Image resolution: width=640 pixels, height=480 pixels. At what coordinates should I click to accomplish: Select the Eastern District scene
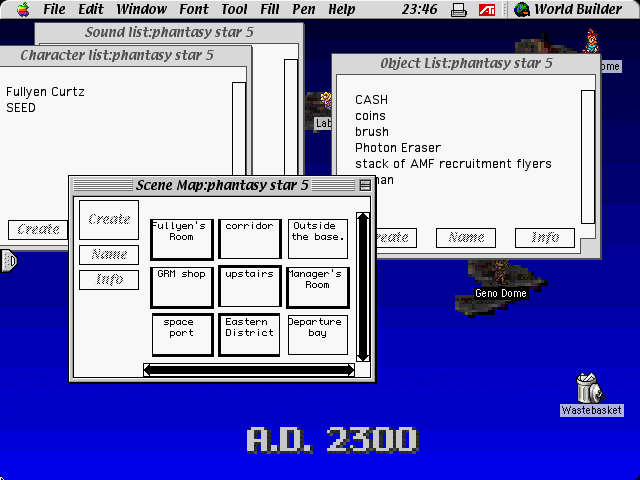coord(249,335)
